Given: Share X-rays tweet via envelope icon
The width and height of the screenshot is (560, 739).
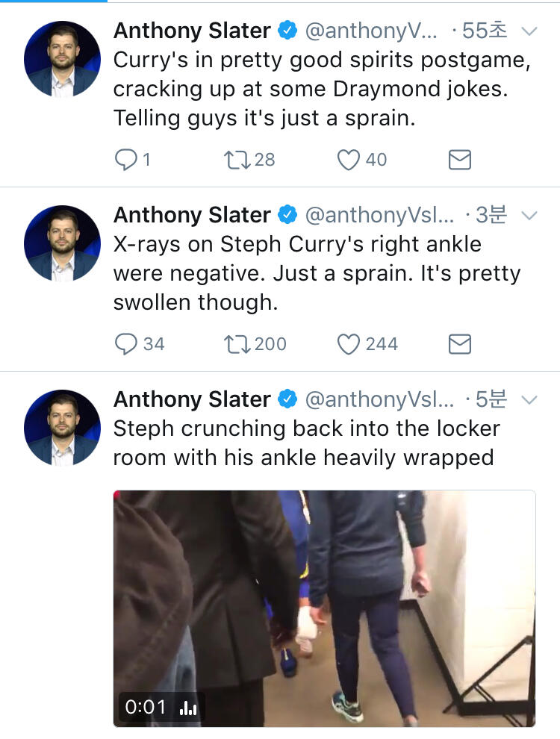Looking at the screenshot, I should 459,344.
